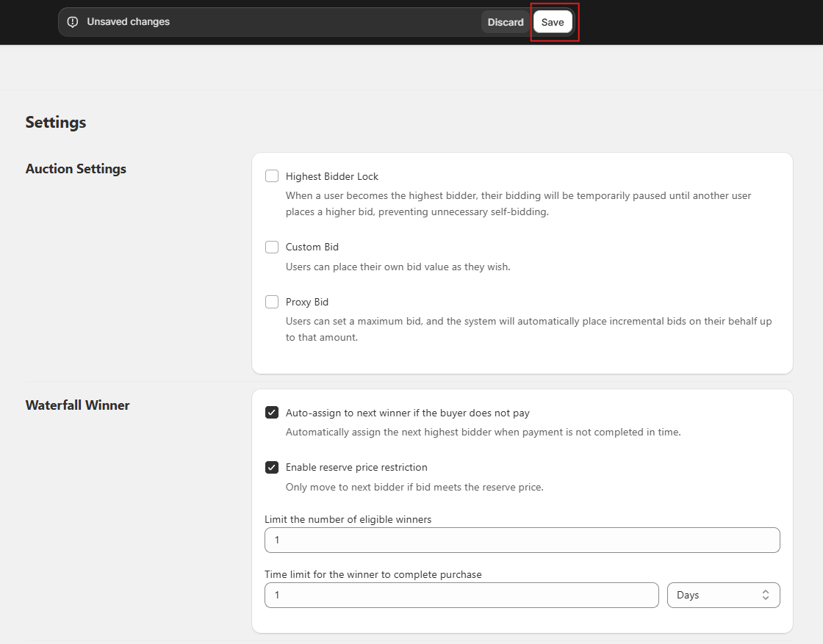Enable the Highest Bidder Lock checkbox
Viewport: 823px width, 644px height.
(x=272, y=176)
